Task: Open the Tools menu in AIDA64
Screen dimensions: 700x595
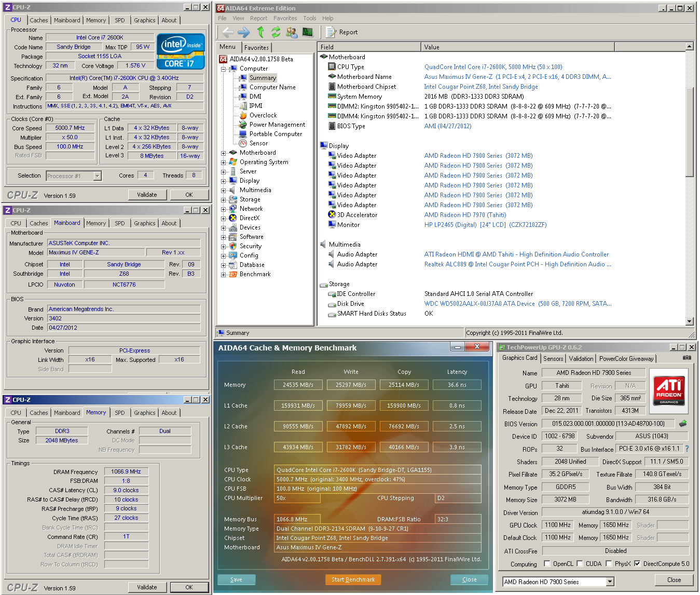Action: pos(310,18)
